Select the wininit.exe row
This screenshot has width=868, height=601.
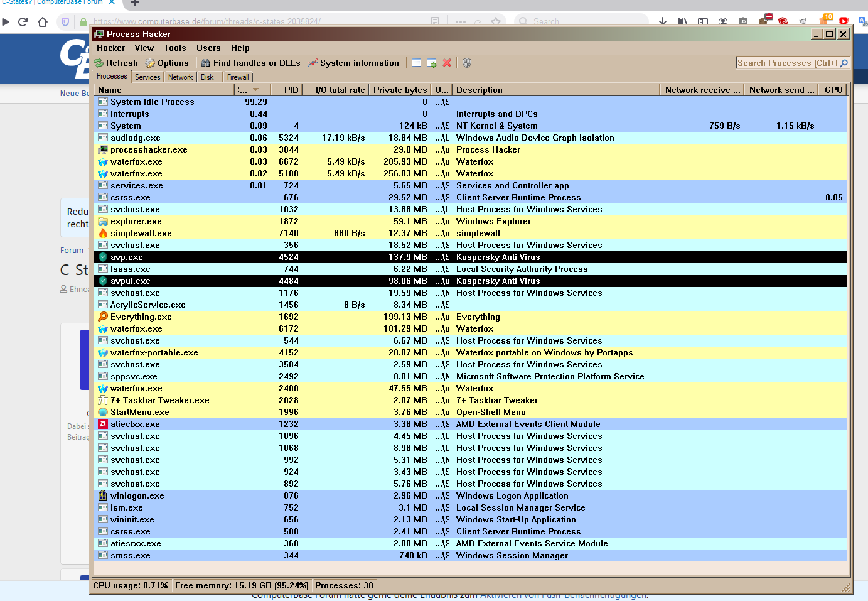470,519
